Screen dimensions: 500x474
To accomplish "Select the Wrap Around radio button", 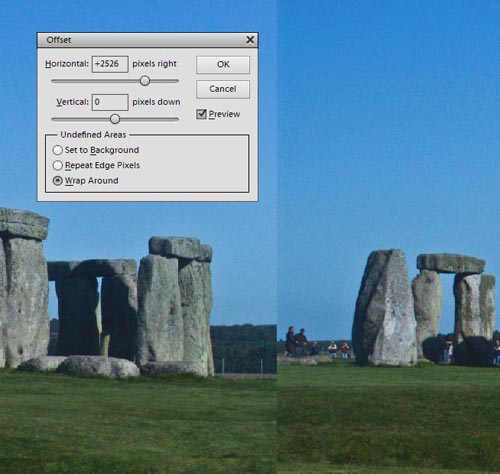I will [x=58, y=181].
